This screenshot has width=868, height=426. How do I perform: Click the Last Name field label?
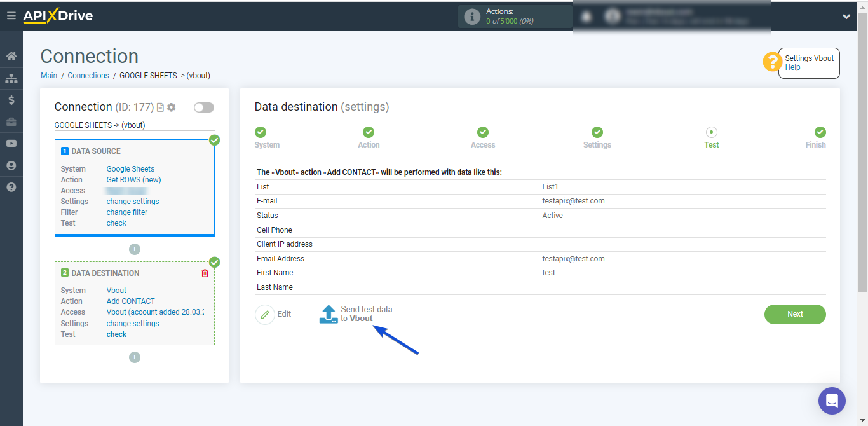pos(275,287)
